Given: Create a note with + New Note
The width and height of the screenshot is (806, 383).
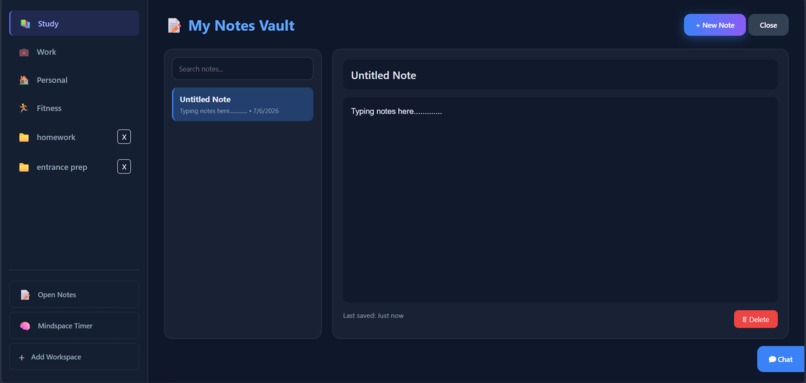Looking at the screenshot, I should [x=715, y=25].
